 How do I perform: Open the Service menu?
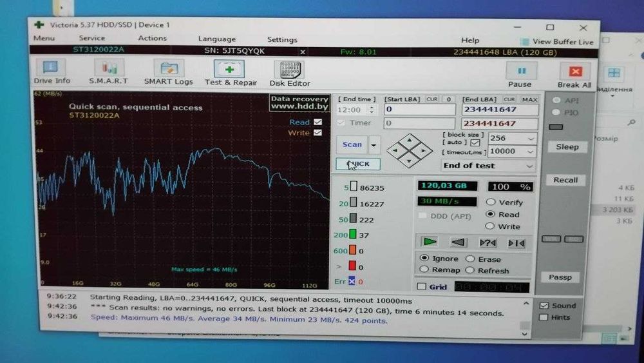[x=91, y=38]
